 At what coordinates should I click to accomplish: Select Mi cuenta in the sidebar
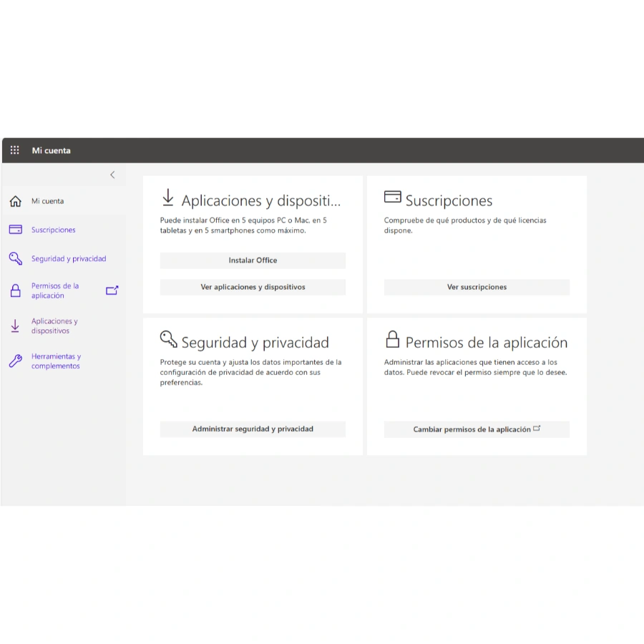tap(47, 202)
